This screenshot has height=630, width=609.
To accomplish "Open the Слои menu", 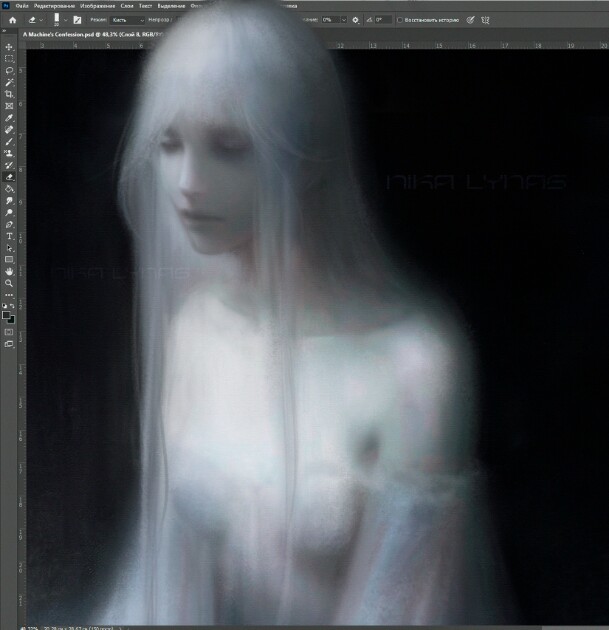I will 127,6.
